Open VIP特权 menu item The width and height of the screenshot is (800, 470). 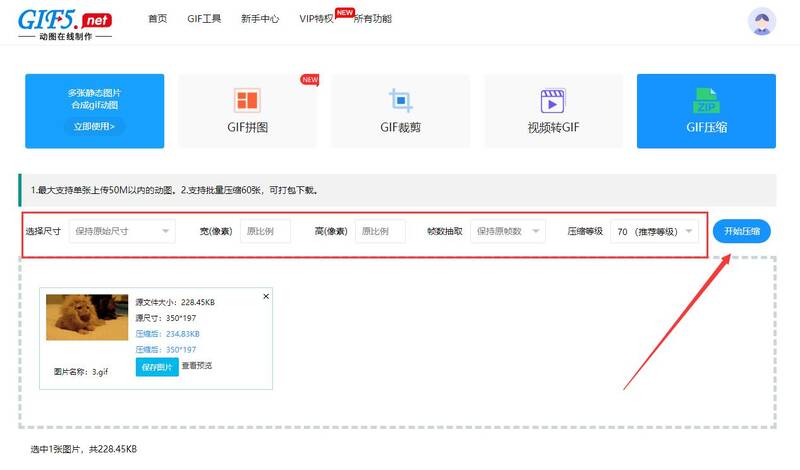tap(316, 19)
